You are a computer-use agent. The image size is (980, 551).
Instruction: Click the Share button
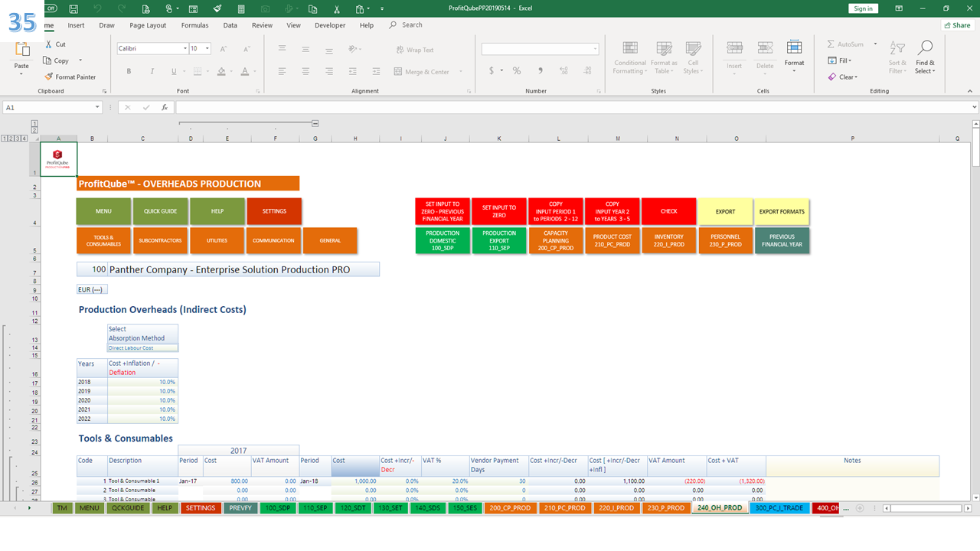coord(957,25)
